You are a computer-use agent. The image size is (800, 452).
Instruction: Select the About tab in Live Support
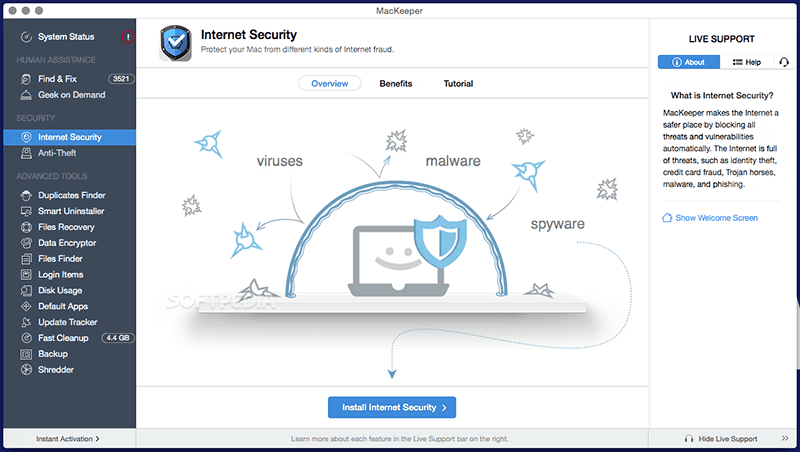point(689,62)
